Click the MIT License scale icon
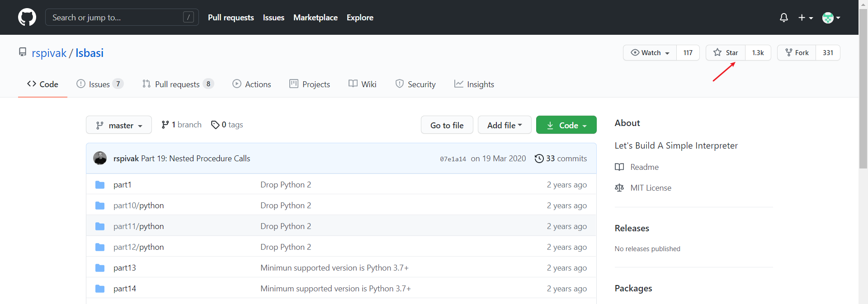This screenshot has width=868, height=304. [619, 188]
